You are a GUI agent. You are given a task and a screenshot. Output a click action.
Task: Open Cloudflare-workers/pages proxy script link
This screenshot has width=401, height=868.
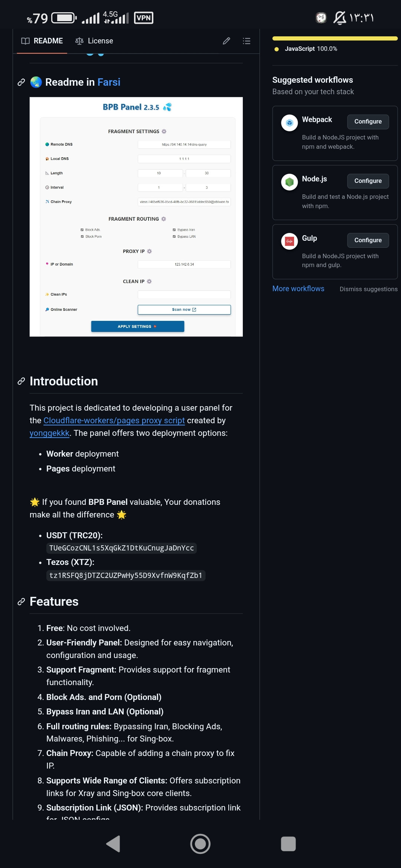(114, 420)
